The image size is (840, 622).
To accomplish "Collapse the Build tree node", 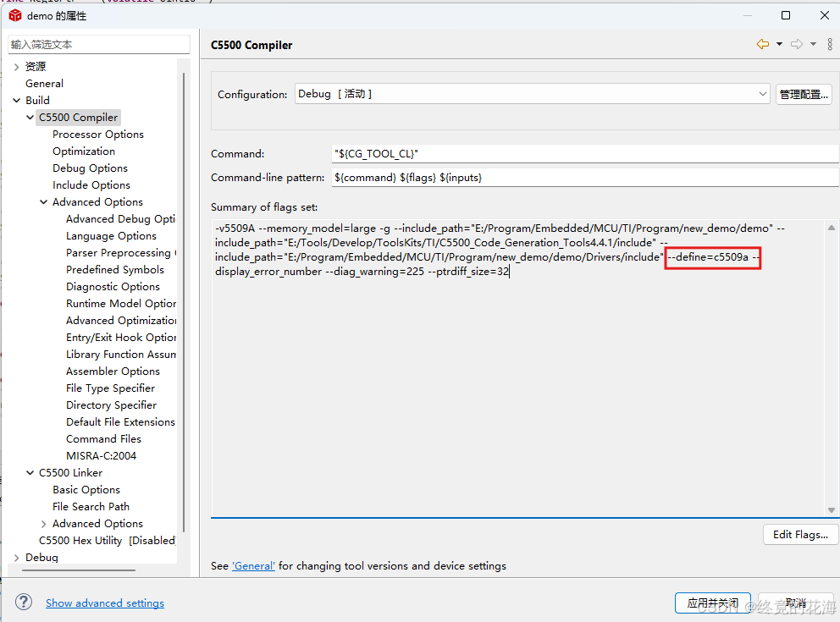I will pos(17,100).
